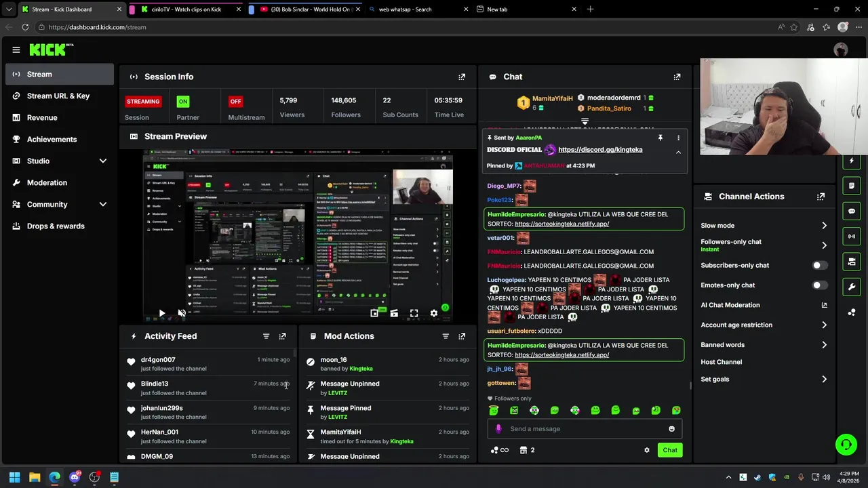Click the Channel Actions sidebar shortcut

tap(852, 262)
